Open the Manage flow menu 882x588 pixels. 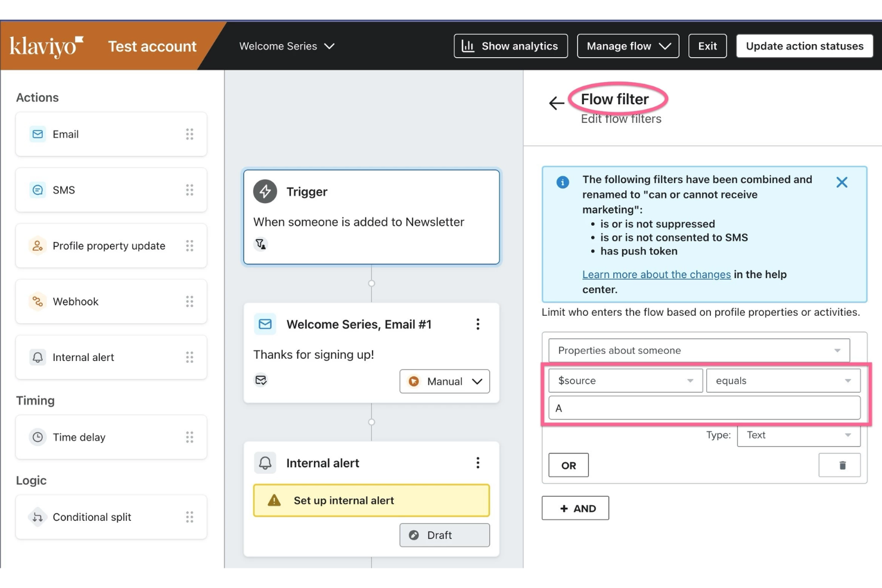(x=628, y=46)
